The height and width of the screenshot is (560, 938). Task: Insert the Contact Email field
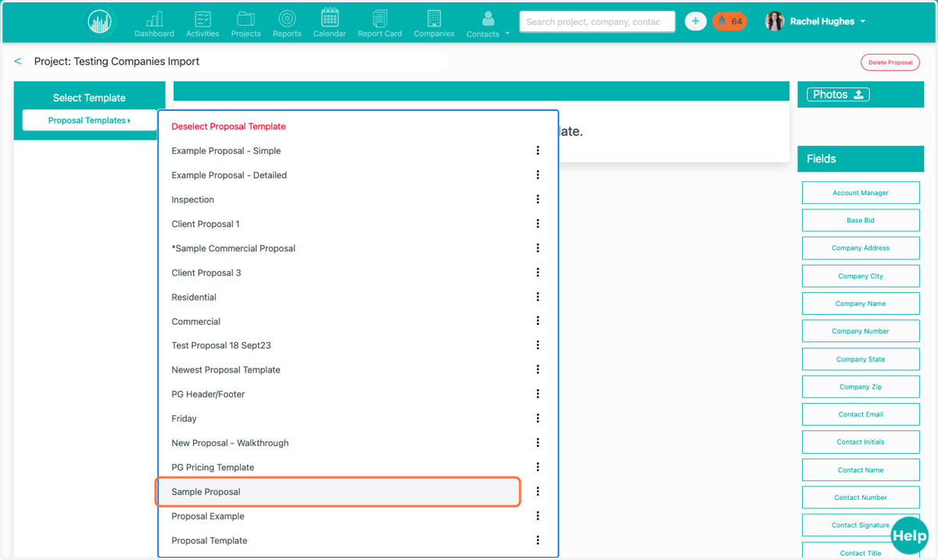point(861,415)
